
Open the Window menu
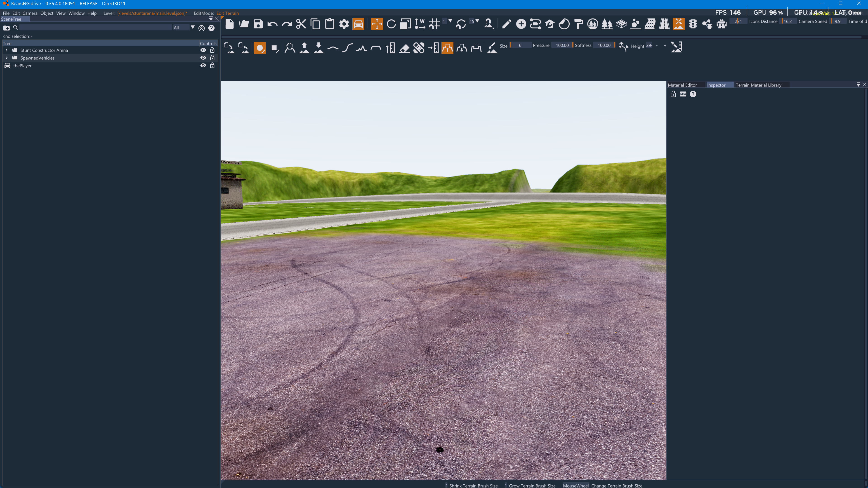(76, 13)
